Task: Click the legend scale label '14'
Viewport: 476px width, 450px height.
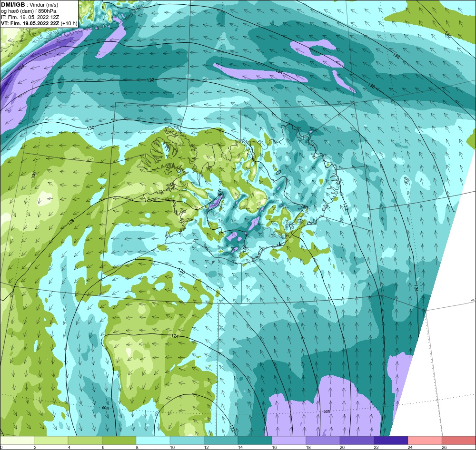Action: tap(240, 447)
